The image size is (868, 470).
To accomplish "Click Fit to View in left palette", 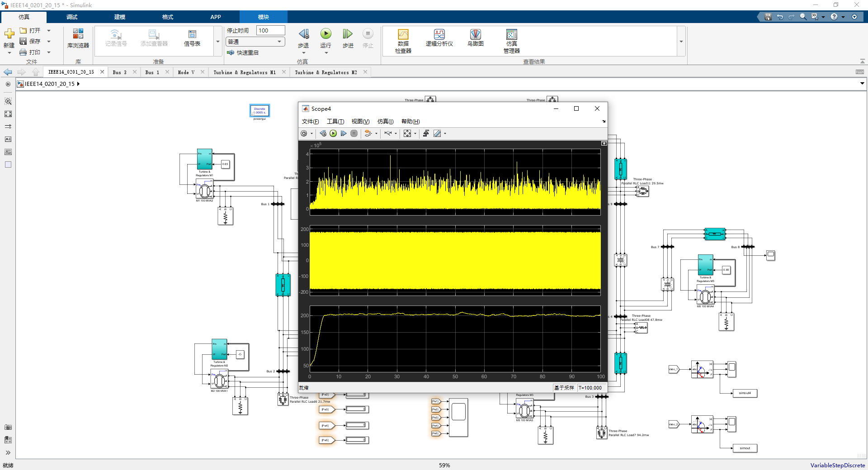I will coord(8,114).
